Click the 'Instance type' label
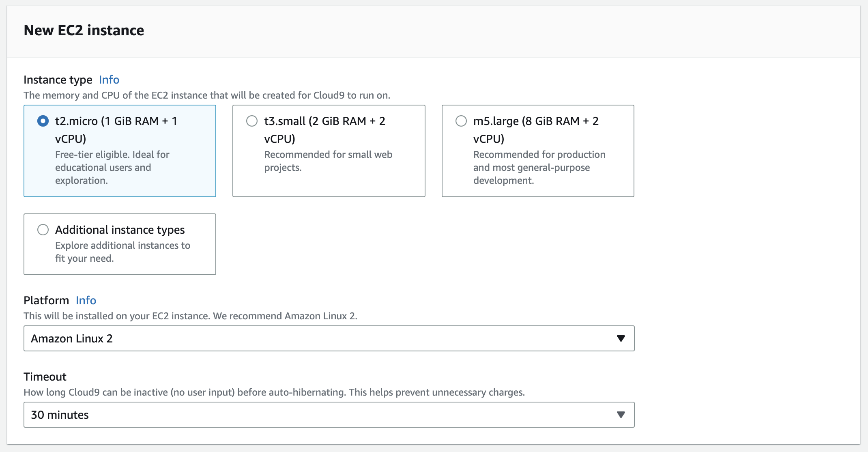868x452 pixels. 58,80
